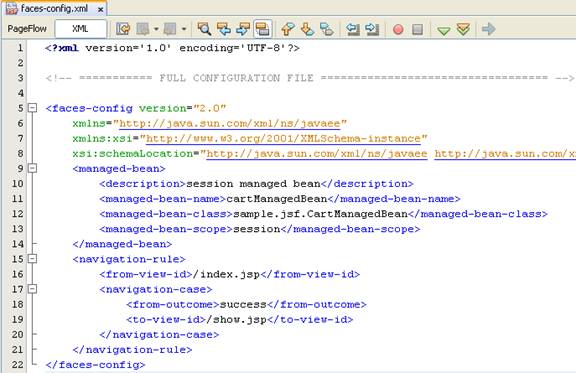Click line number 2 in gutter
Screen dimensions: 576x373
point(21,63)
